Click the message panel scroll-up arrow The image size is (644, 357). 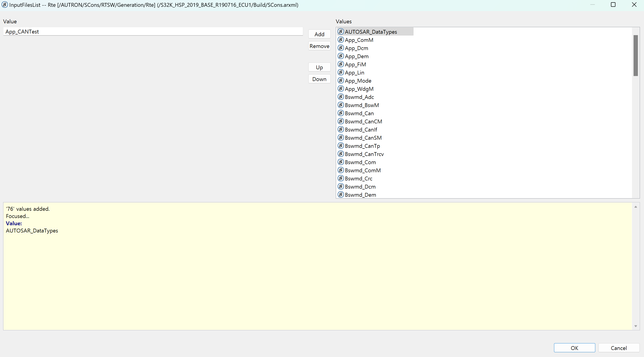635,207
